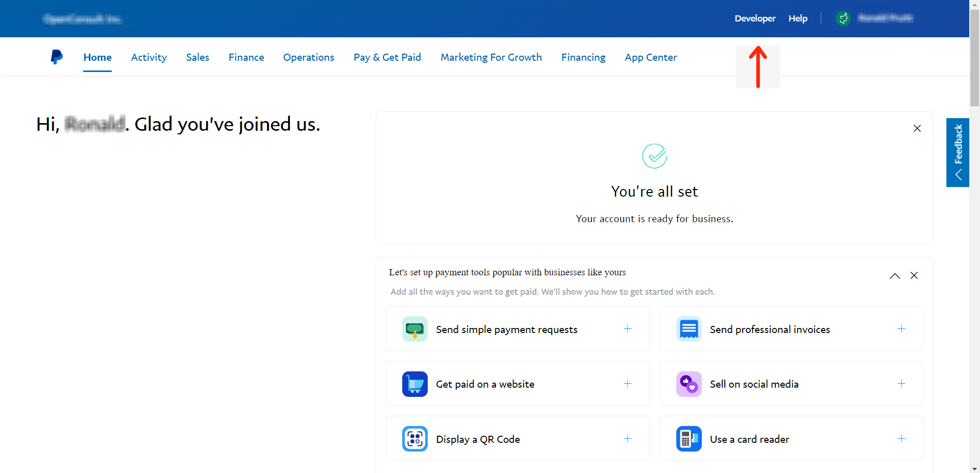Click the PayPal logo icon
This screenshot has width=980, height=473.
pyautogui.click(x=57, y=57)
